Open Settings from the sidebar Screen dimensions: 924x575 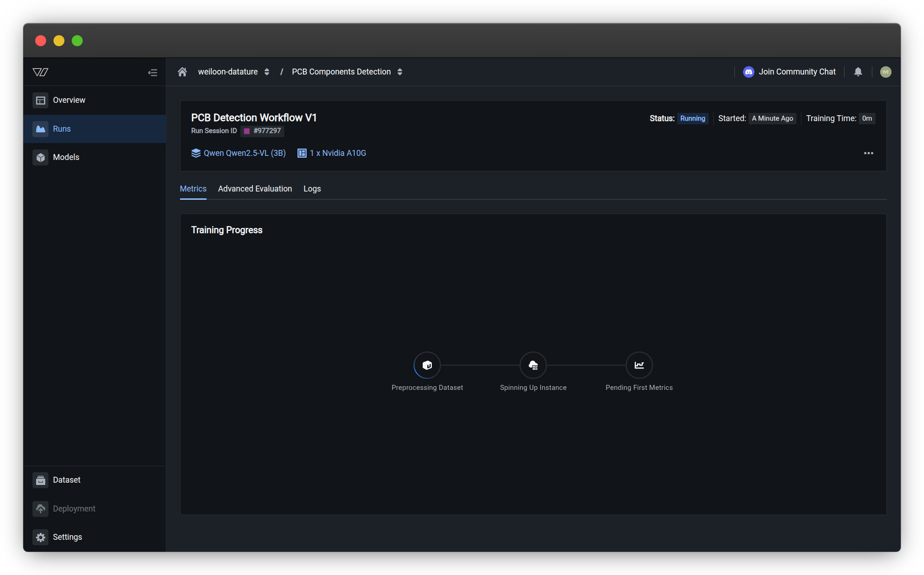67,537
